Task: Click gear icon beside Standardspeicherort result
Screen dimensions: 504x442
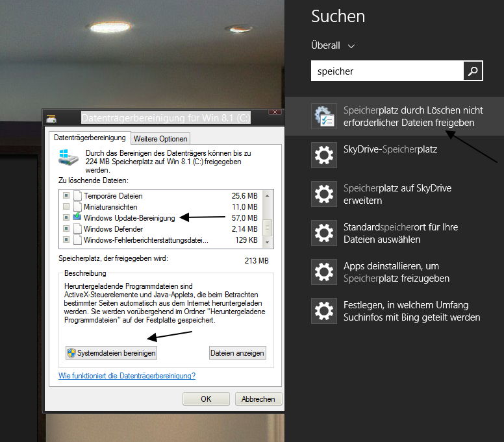Action: 324,233
